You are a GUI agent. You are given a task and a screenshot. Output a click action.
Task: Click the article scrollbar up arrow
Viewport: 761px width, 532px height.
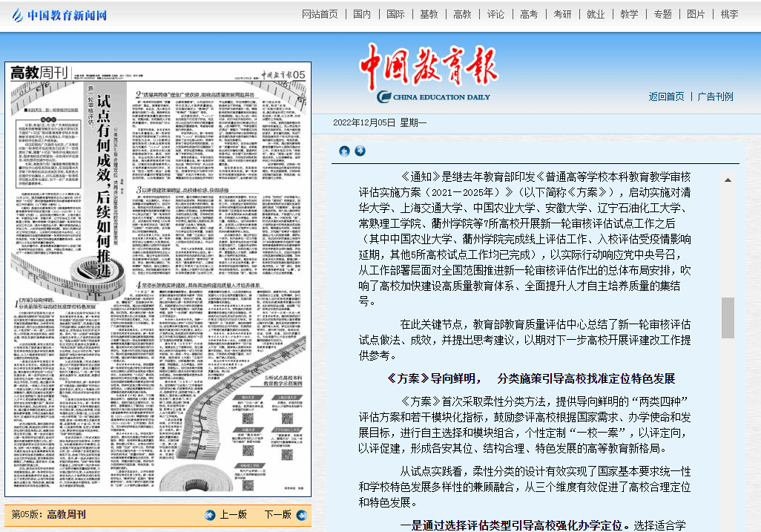[728, 180]
